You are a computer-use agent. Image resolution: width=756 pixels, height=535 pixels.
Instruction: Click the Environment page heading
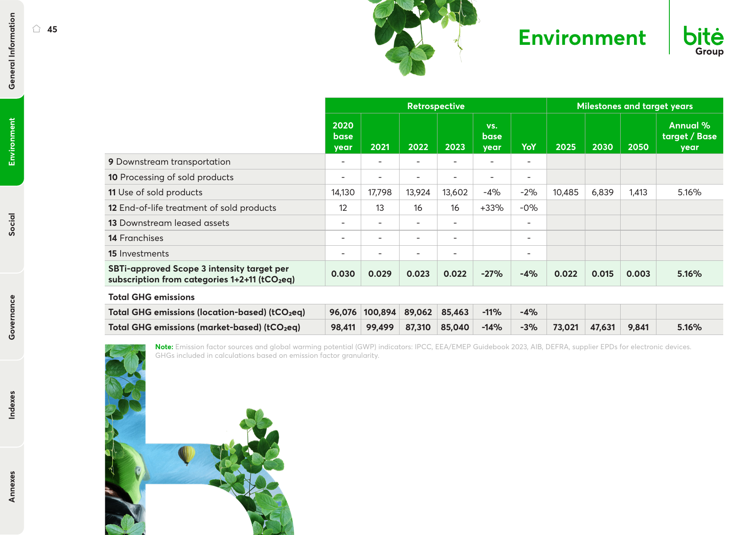pos(582,38)
